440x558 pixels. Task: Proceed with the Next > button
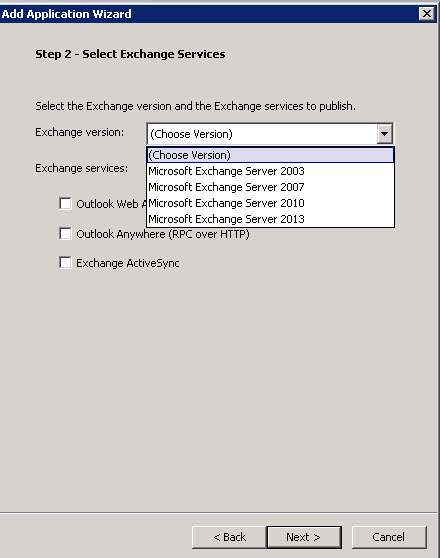(x=304, y=537)
